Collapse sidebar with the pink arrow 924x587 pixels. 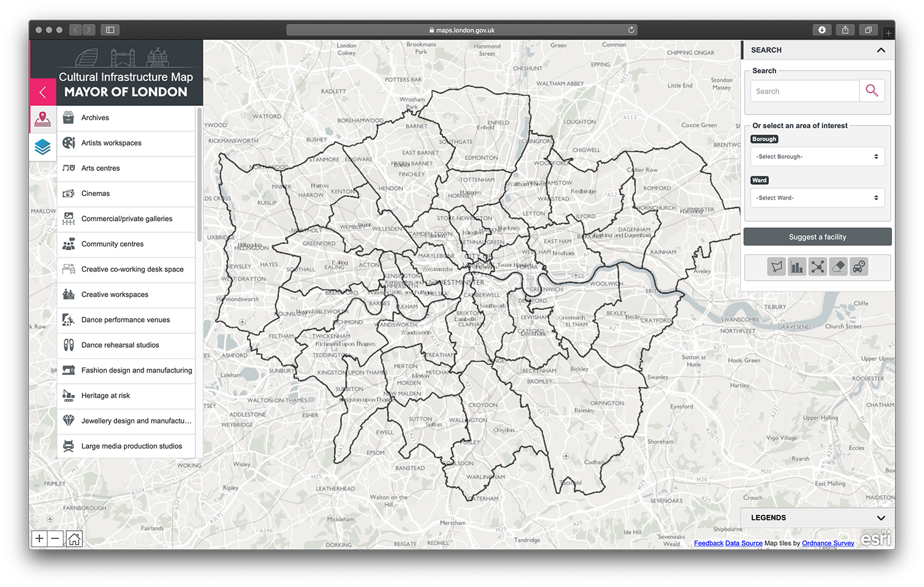[43, 92]
